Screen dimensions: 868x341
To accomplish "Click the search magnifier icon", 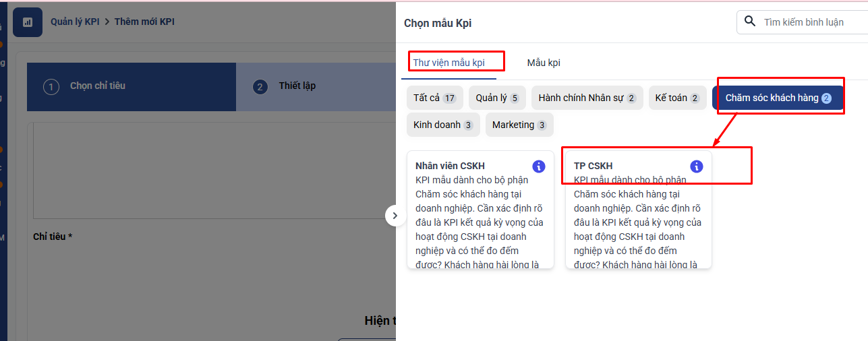I will [749, 22].
